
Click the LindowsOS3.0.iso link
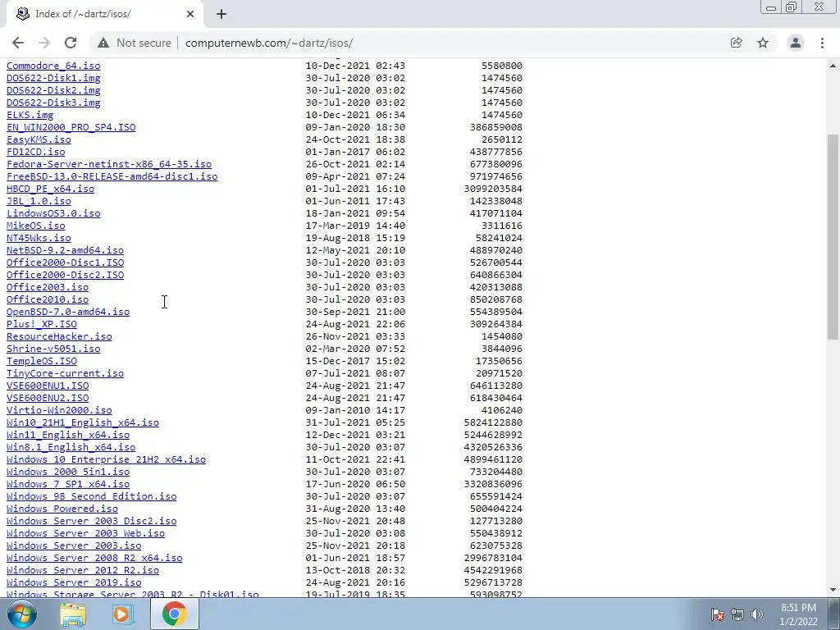tap(53, 213)
